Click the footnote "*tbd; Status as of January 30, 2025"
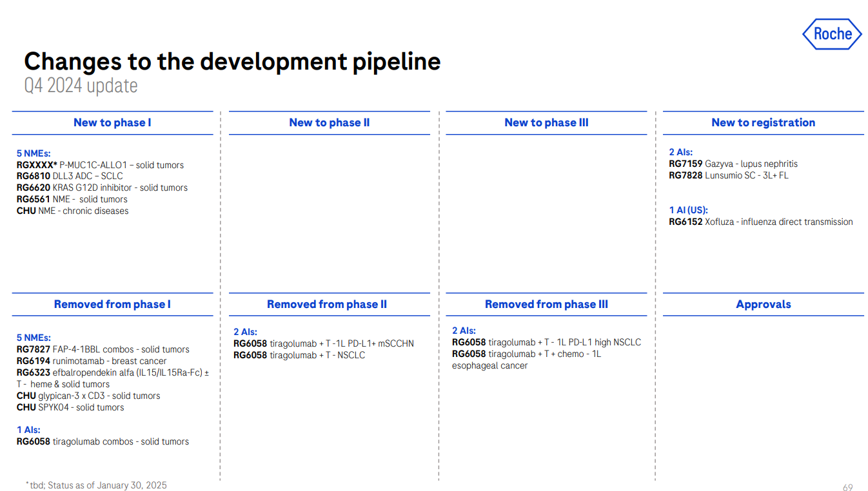The image size is (868, 491). click(x=96, y=485)
